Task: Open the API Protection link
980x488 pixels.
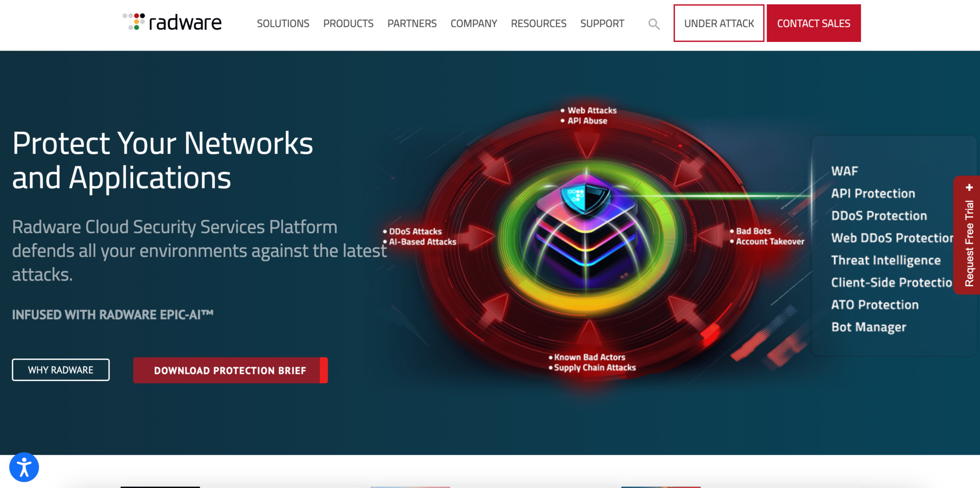Action: (873, 193)
